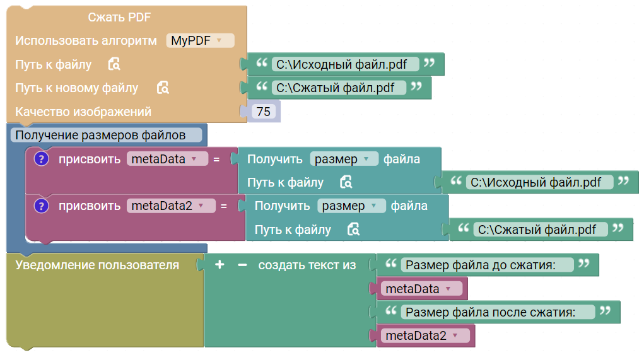
Task: Edit 'C:\Исходный файл.pdf' text in Сжать PDF block
Action: click(x=345, y=64)
